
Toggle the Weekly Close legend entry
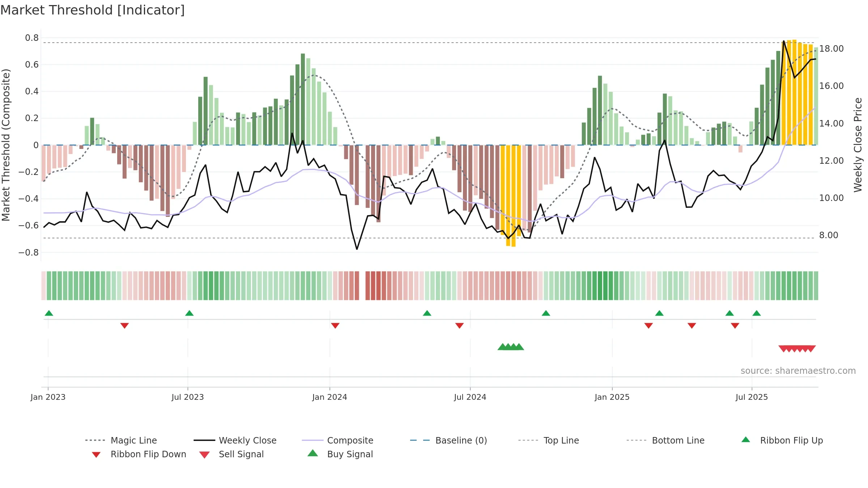(x=235, y=440)
